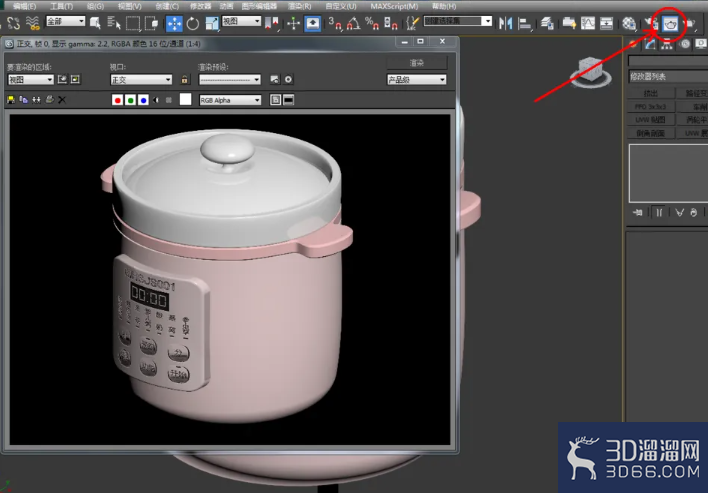Open the 要渲染的区域 dropdown showing 视图
Screen dimensions: 708x493
click(31, 79)
